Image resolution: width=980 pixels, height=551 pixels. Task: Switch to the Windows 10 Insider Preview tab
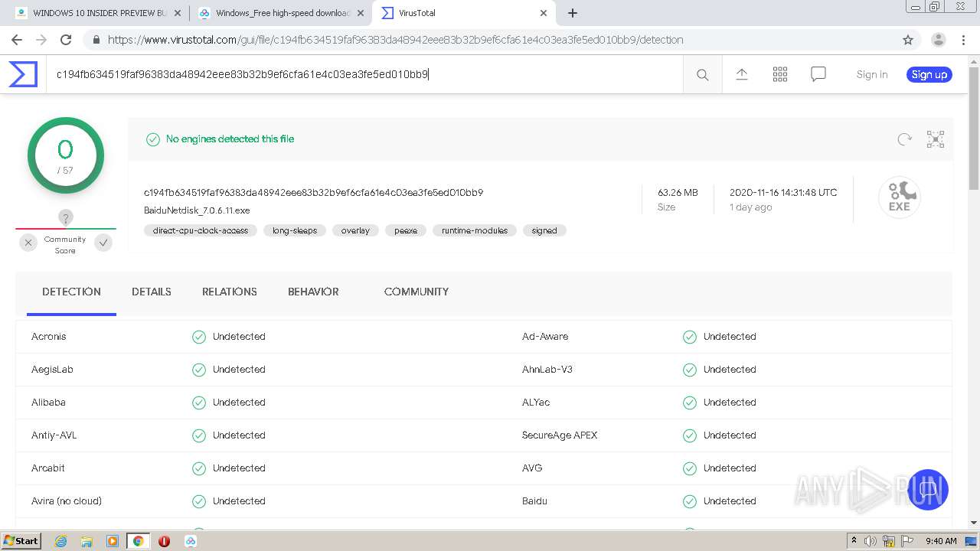click(98, 13)
